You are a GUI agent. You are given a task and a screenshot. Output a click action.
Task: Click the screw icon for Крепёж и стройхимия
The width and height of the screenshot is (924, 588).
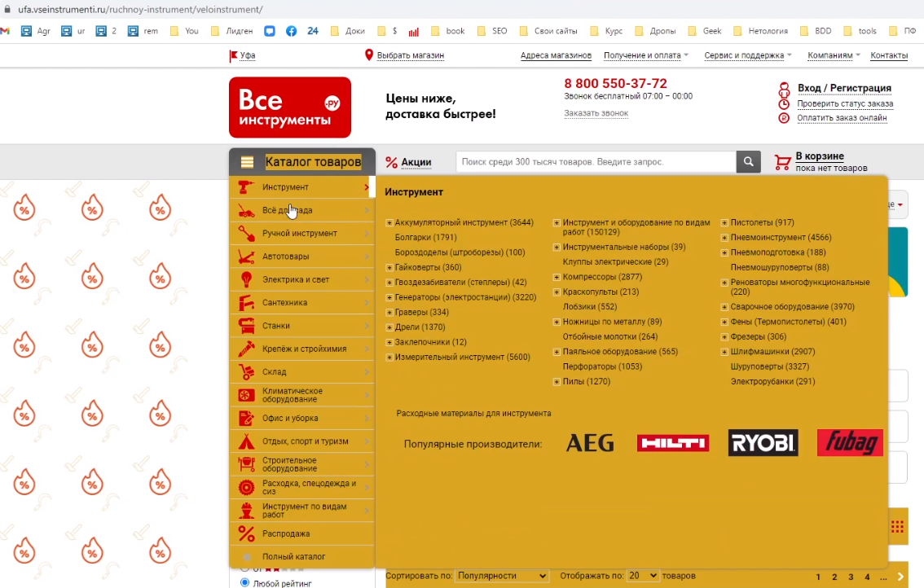point(246,349)
